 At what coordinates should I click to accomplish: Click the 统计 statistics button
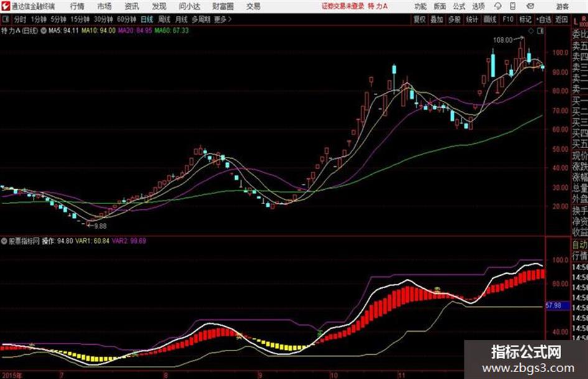tap(472, 19)
